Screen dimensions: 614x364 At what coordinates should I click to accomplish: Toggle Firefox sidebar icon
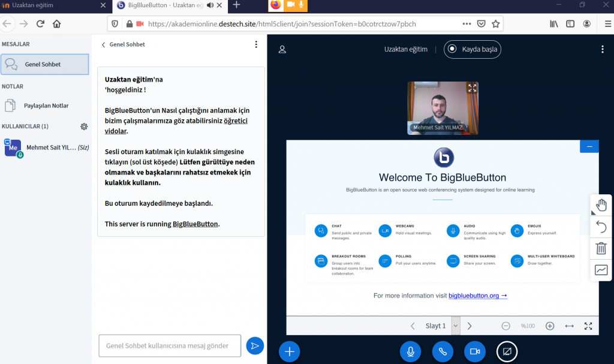(x=570, y=24)
